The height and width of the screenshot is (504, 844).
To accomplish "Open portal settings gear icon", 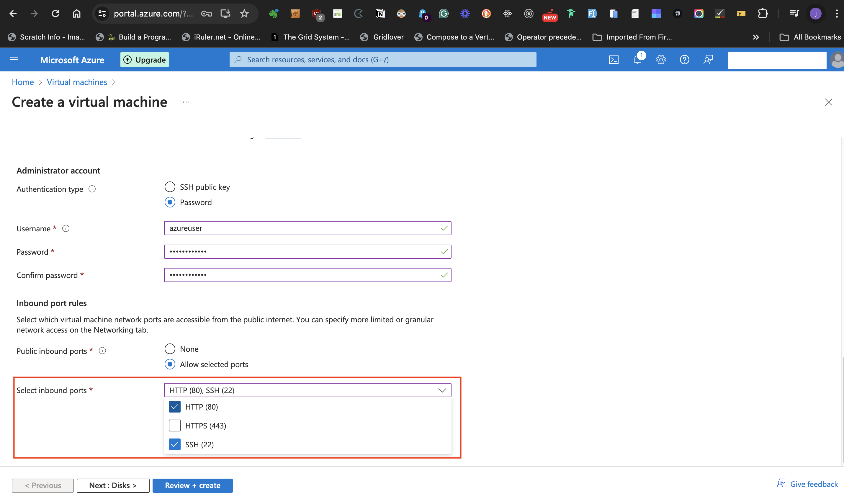I will 661,60.
